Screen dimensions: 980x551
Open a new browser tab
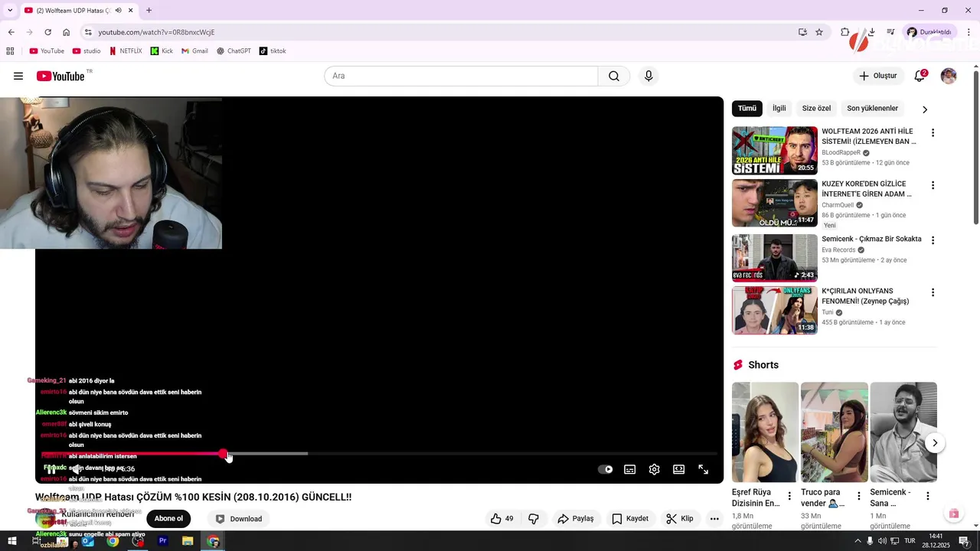(149, 11)
